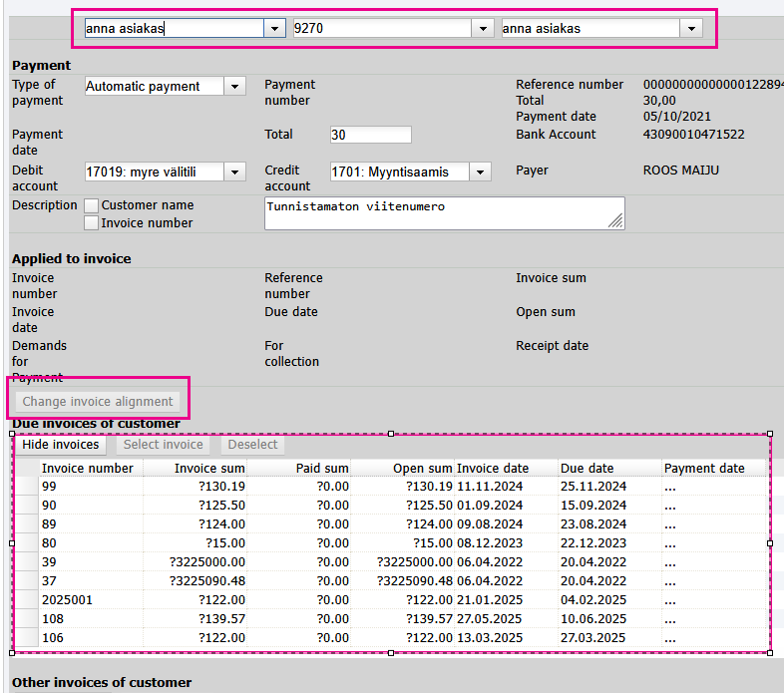Click the paid sum ?0.00 of invoice 89
The width and height of the screenshot is (784, 693).
tap(332, 524)
